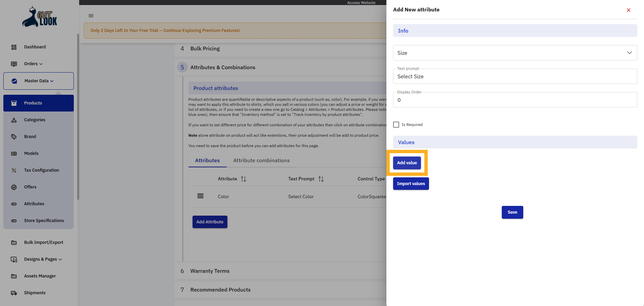Collapse the Master Data section
The height and width of the screenshot is (306, 644).
point(39,81)
